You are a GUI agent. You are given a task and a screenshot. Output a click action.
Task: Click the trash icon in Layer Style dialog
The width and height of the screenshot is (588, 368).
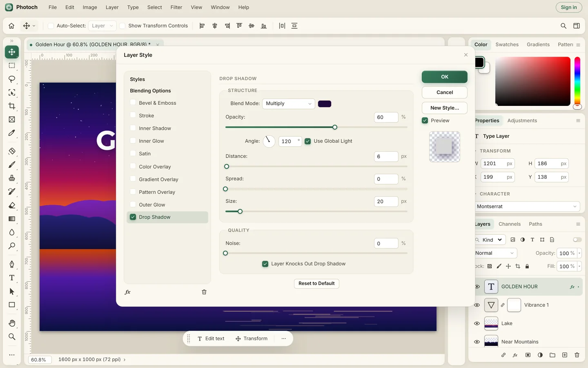point(204,292)
